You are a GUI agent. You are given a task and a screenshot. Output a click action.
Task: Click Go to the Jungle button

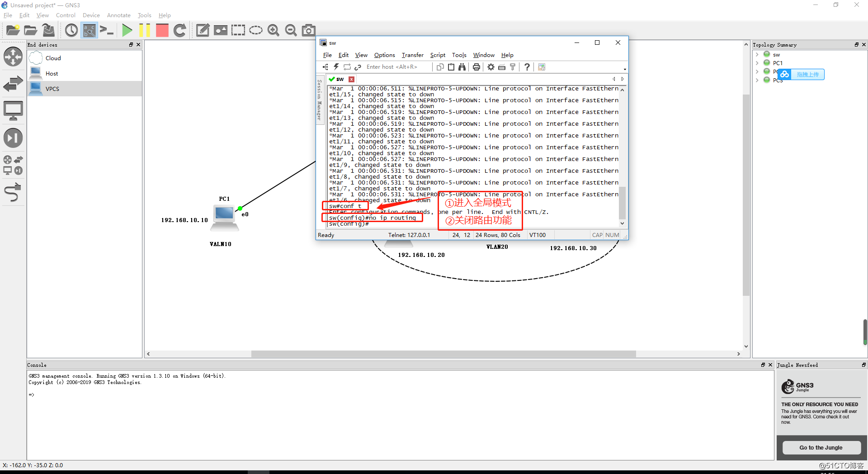pos(821,448)
